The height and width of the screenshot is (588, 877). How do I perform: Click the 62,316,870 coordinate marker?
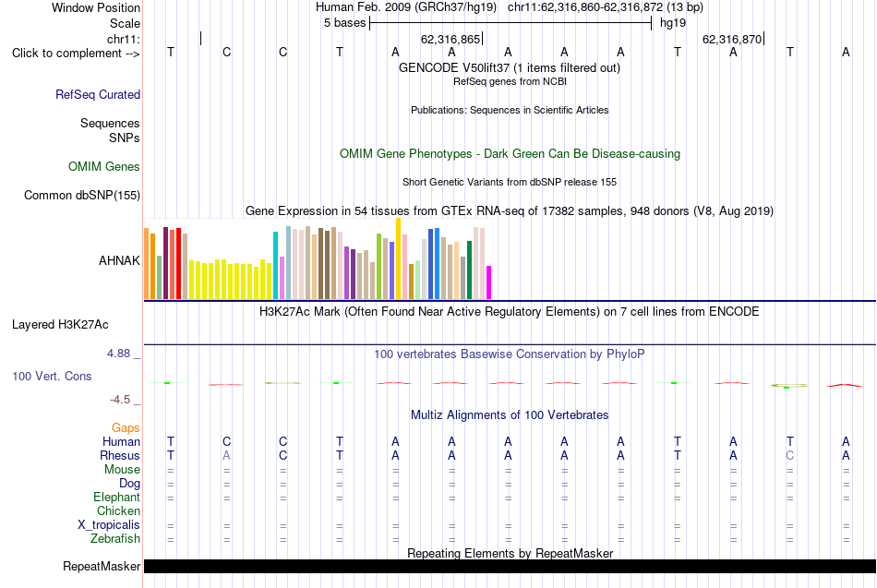point(732,39)
